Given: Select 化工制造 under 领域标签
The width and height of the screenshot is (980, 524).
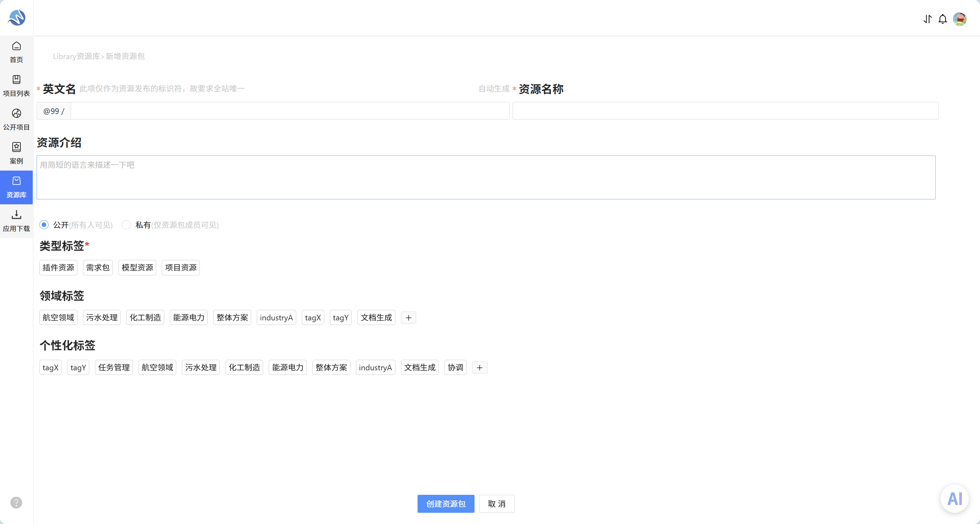Looking at the screenshot, I should (x=145, y=318).
